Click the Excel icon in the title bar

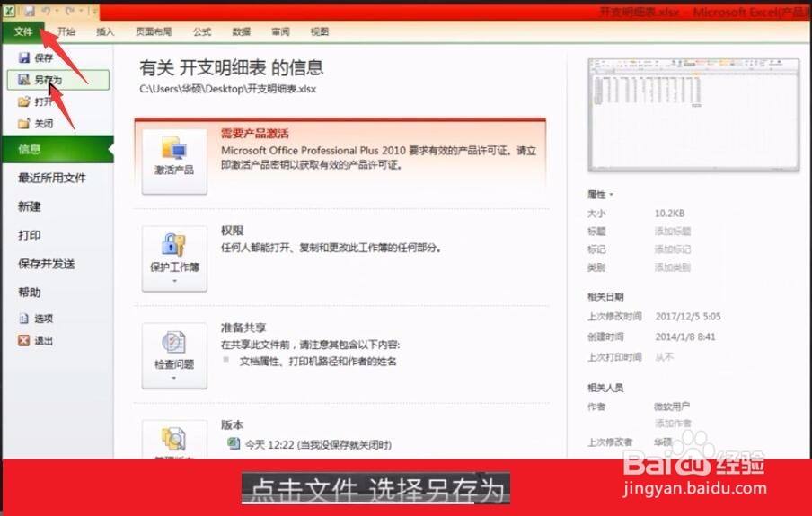coord(8,11)
